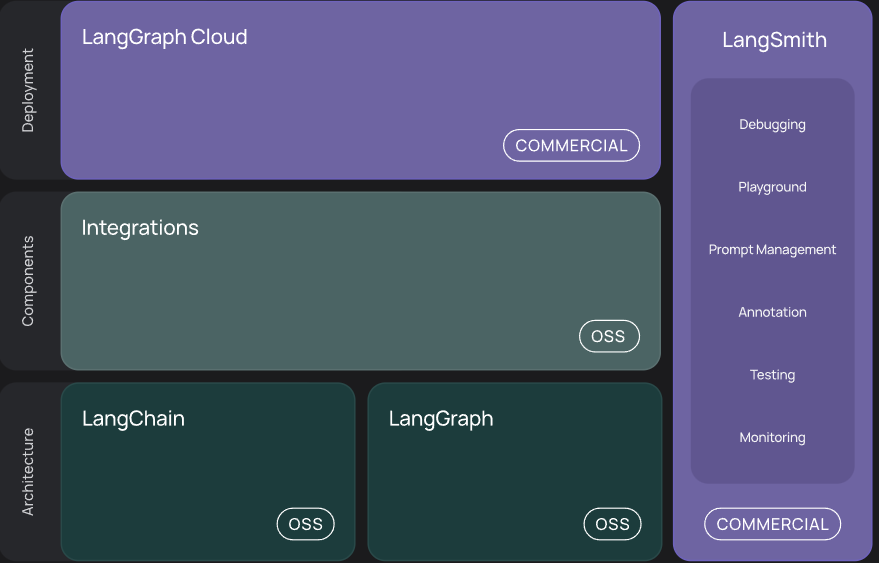Click Testing in the LangSmith list
This screenshot has height=563, width=879.
coord(772,375)
